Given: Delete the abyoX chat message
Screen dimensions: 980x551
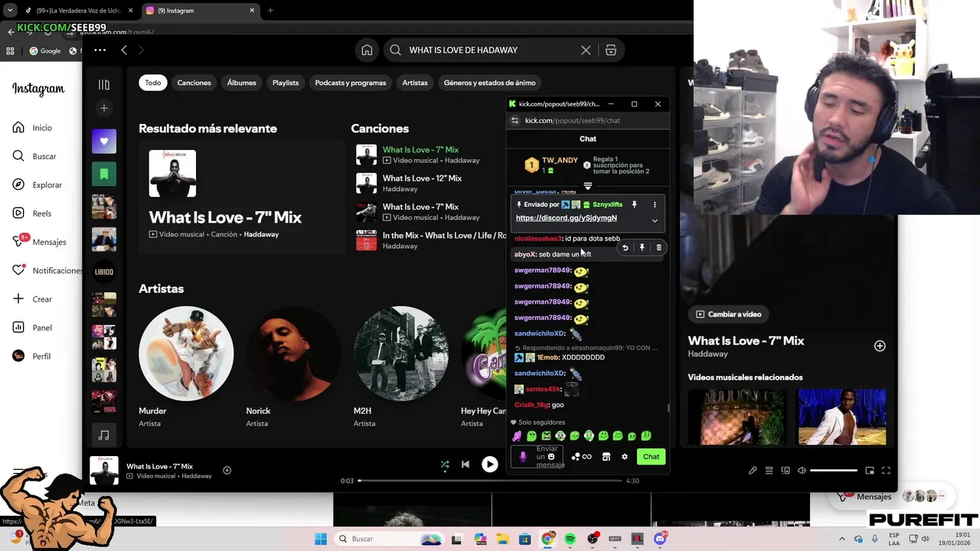Looking at the screenshot, I should tap(658, 248).
